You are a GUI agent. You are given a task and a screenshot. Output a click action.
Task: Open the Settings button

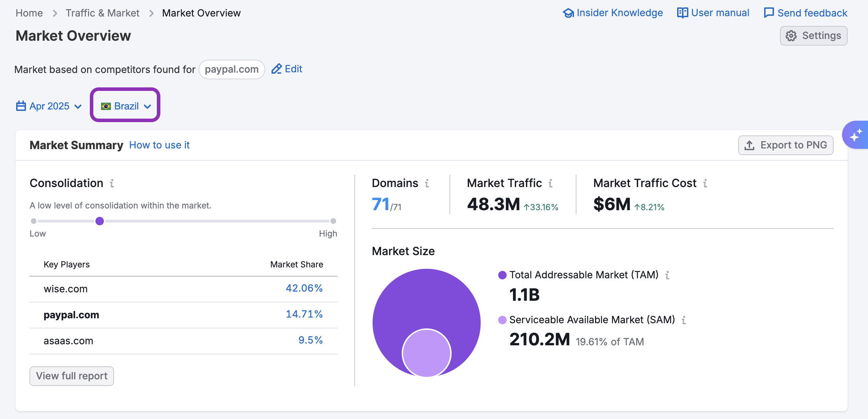point(813,36)
